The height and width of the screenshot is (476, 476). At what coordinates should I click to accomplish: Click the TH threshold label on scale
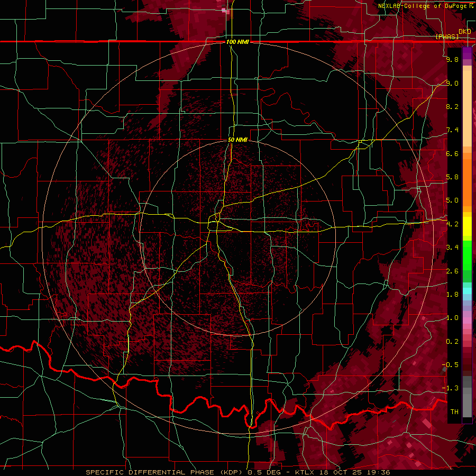click(454, 411)
